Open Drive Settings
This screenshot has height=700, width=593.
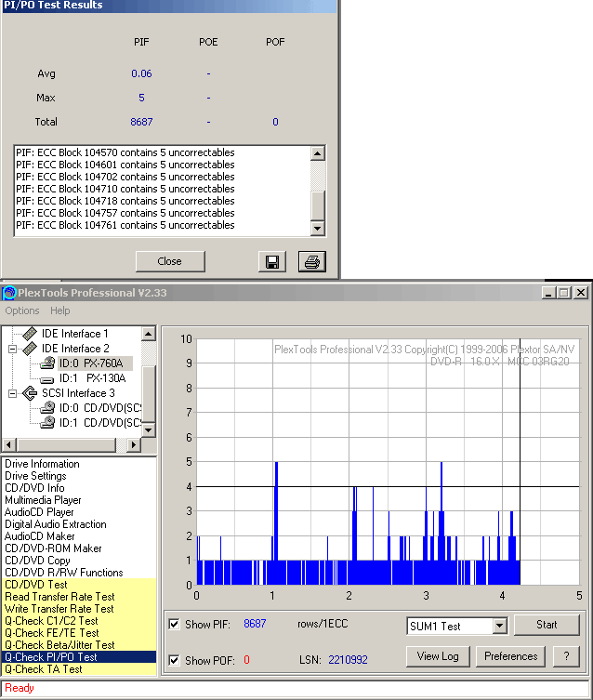[x=35, y=476]
